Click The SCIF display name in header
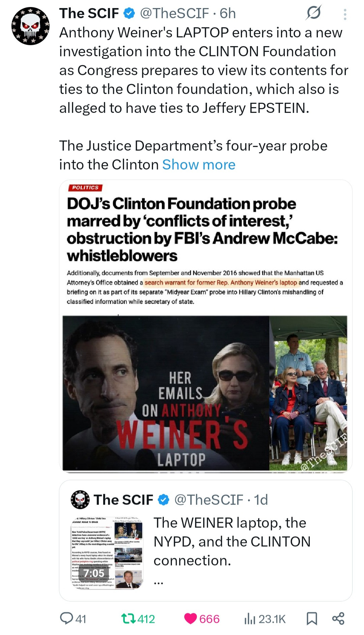The height and width of the screenshot is (635, 364). [x=89, y=13]
